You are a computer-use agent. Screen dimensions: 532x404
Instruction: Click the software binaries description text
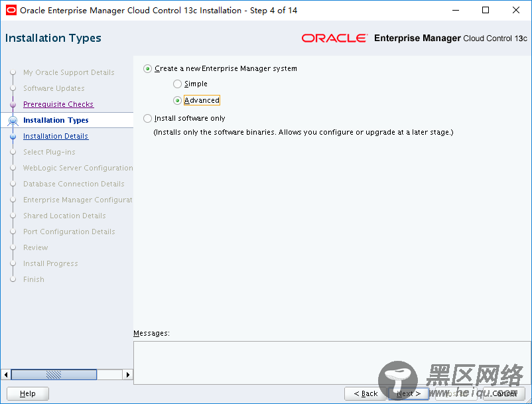coord(303,132)
